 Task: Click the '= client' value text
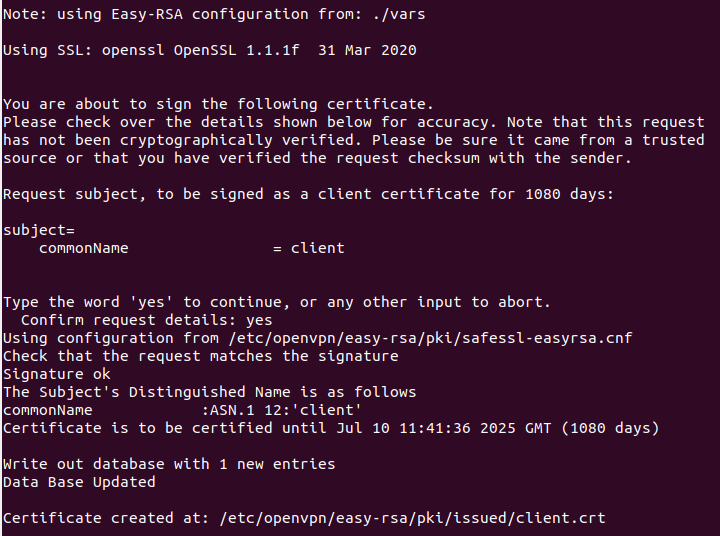coord(308,248)
